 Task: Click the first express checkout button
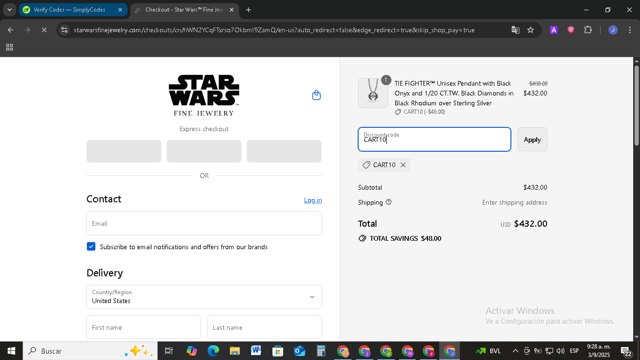point(124,151)
